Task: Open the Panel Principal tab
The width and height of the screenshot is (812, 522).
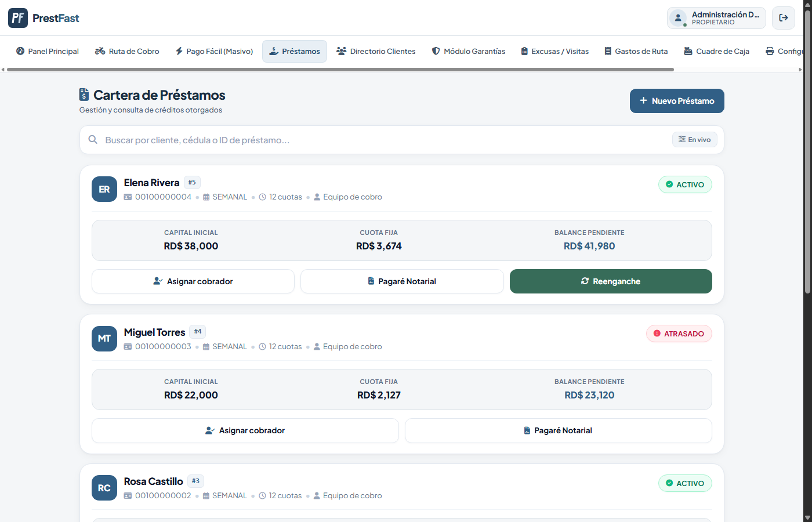Action: [48, 51]
